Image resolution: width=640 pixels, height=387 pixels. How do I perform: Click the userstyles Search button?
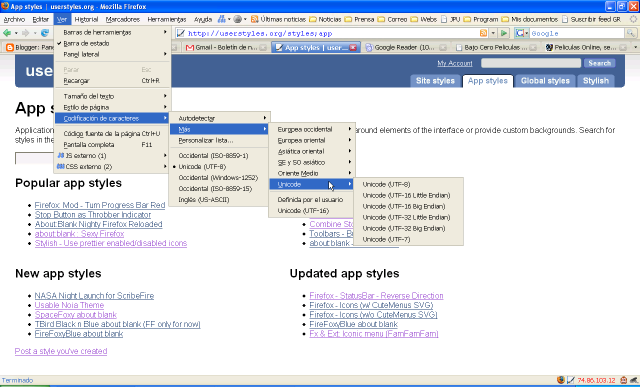[x=600, y=63]
